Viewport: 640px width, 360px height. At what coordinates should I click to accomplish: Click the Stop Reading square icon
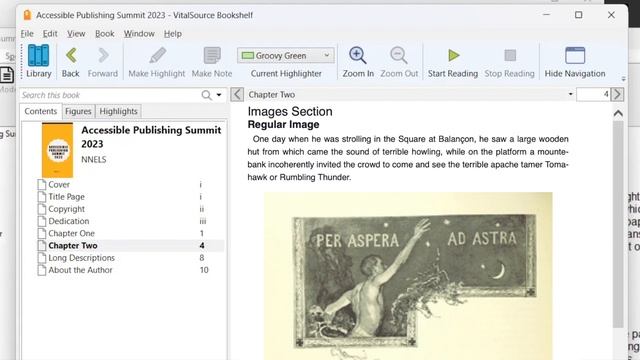tap(510, 56)
